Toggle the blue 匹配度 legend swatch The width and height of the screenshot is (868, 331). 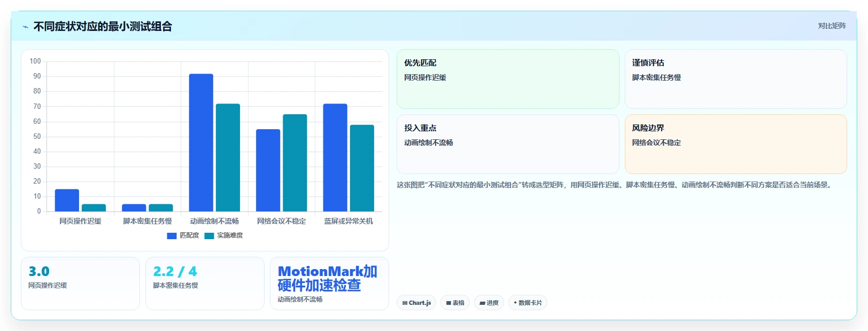172,235
